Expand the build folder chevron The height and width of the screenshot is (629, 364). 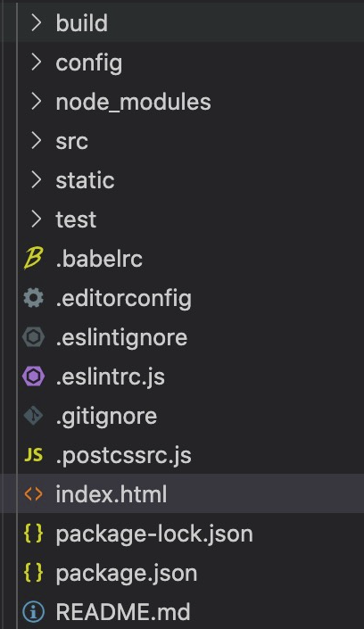37,23
